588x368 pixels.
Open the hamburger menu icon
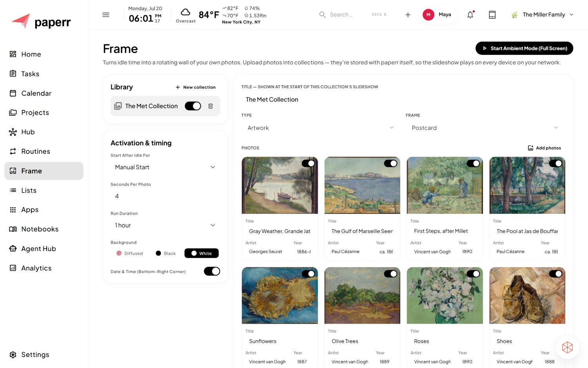(106, 15)
